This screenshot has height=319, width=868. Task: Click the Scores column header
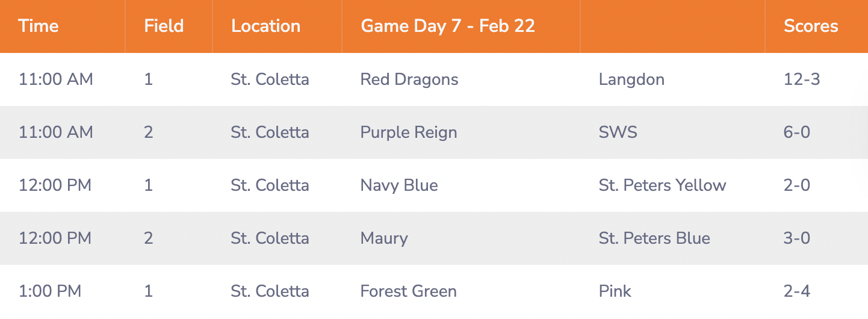(810, 26)
